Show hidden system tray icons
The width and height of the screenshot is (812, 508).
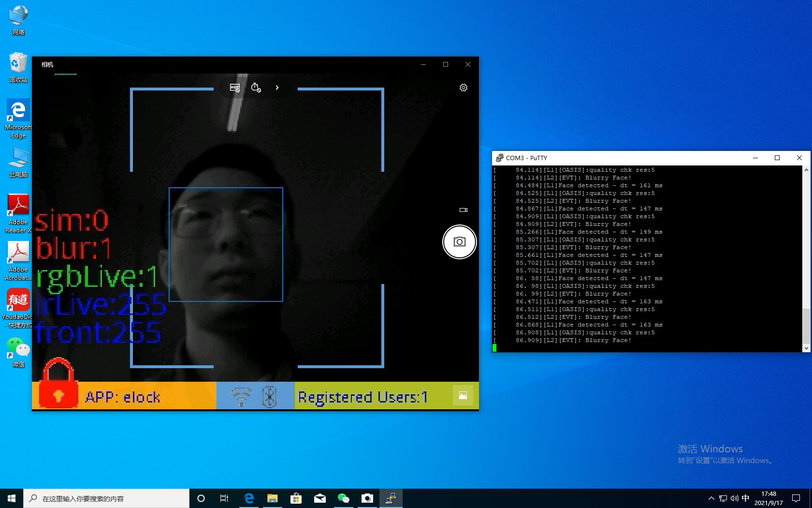[x=711, y=498]
